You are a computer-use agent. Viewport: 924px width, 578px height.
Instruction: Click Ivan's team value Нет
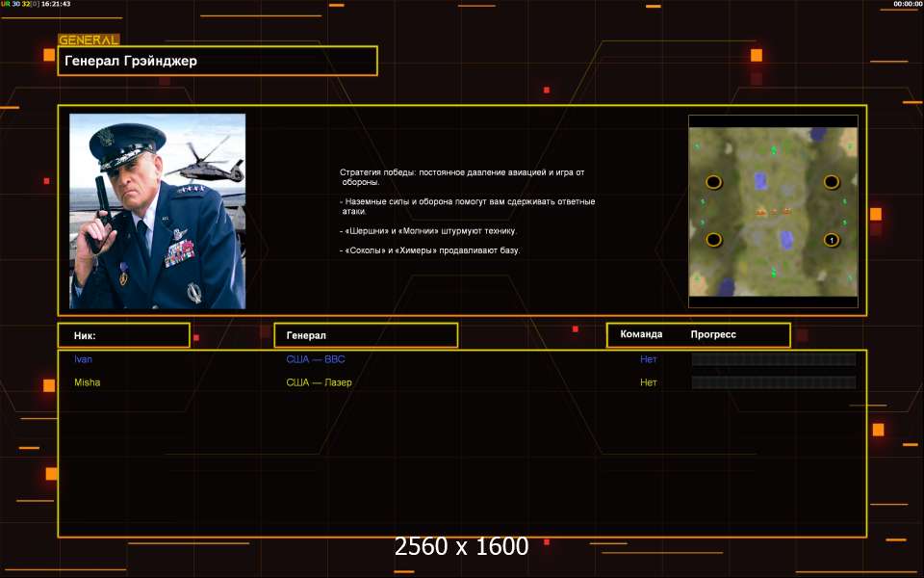point(649,359)
